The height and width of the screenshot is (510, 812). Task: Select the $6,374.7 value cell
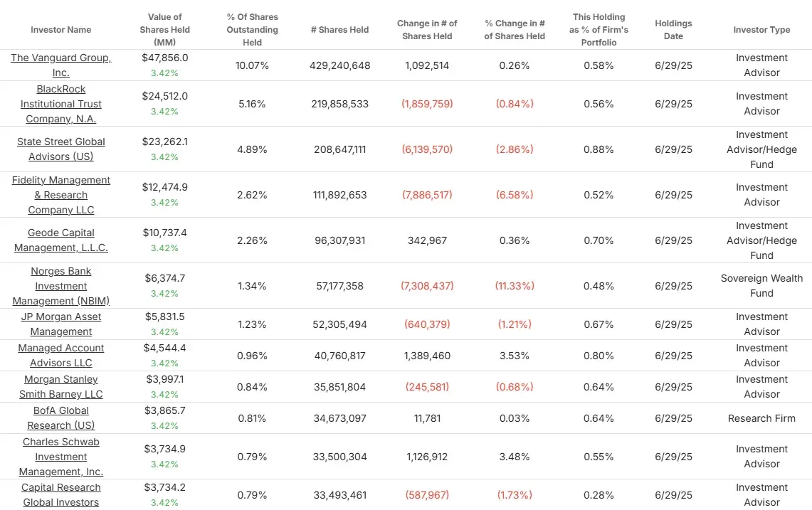click(164, 279)
